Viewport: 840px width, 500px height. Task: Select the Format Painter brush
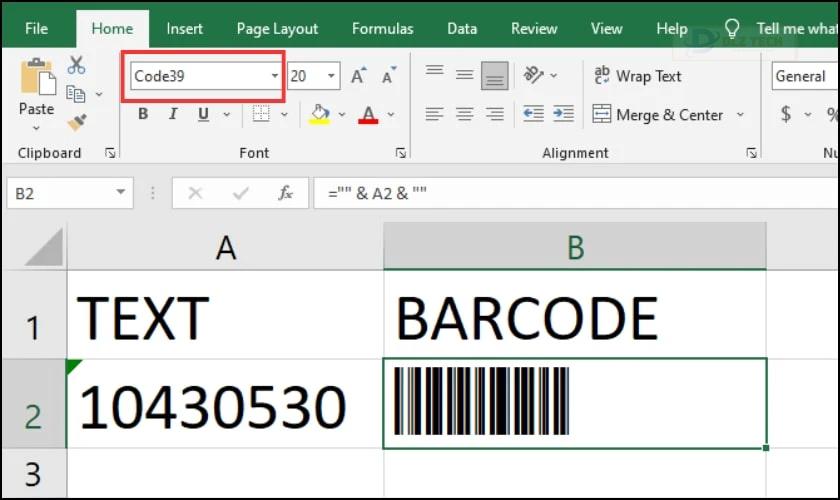point(77,123)
